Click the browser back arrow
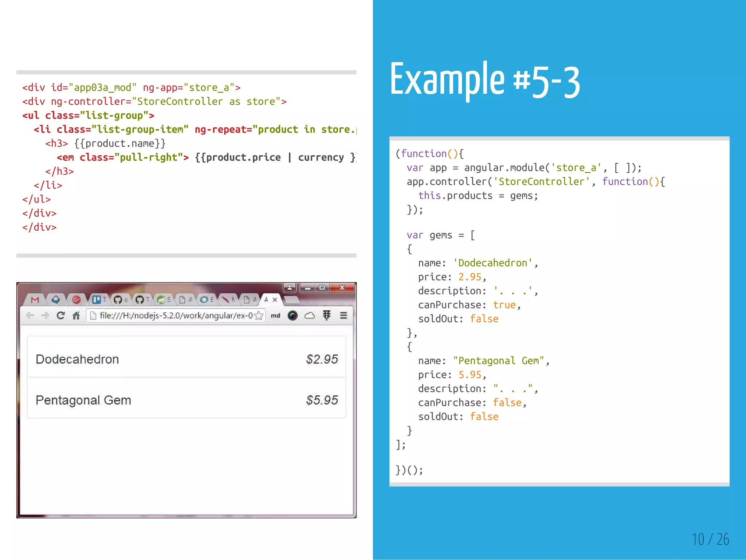 click(x=30, y=316)
